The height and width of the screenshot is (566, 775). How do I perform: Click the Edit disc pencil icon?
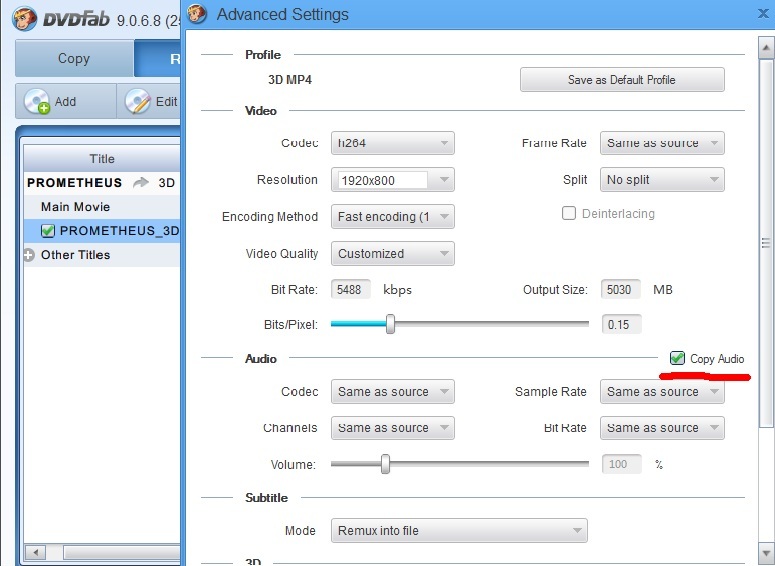pyautogui.click(x=137, y=101)
